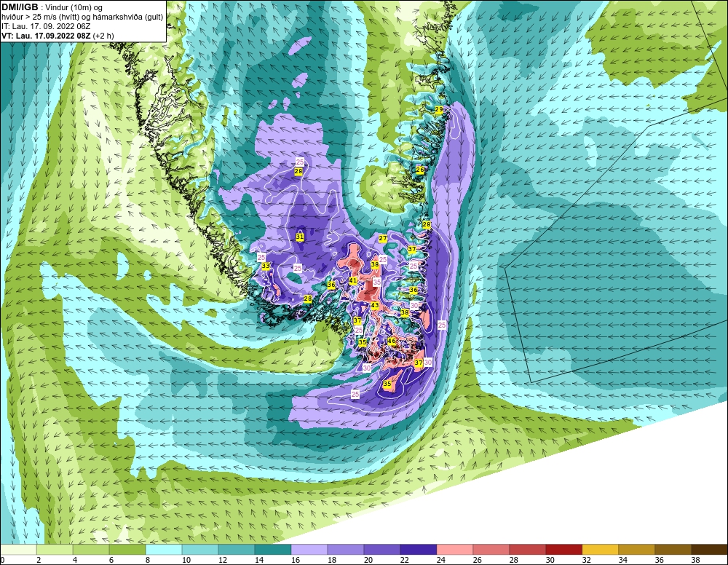Click the 'IT: Lau. 17. 09. 2022 06Z' line
The width and height of the screenshot is (728, 565).
tap(46, 26)
